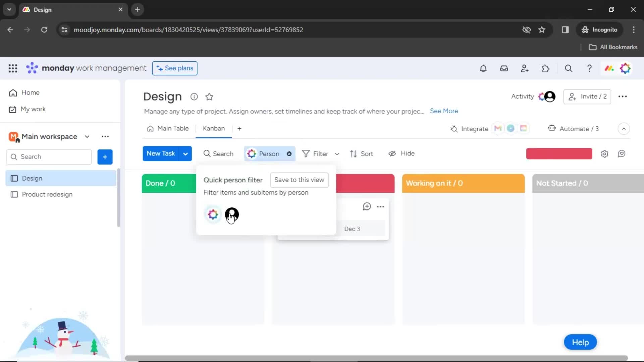This screenshot has height=362, width=644.
Task: Select the Kanban tab
Action: coord(214,128)
